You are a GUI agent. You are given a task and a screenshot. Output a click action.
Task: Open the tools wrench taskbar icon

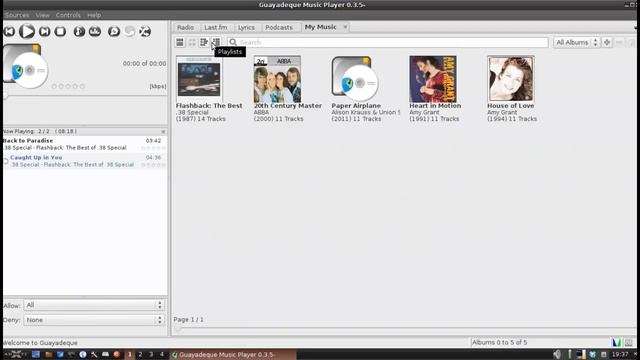[94, 354]
